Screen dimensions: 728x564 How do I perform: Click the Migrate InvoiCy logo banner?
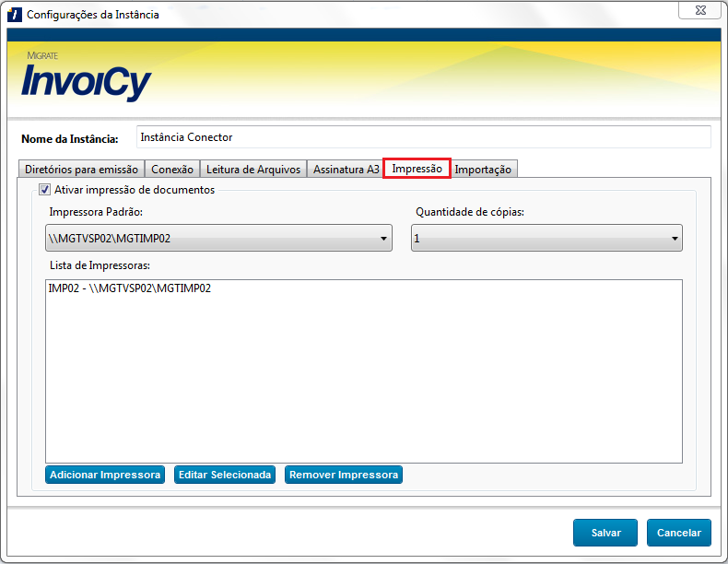click(87, 79)
